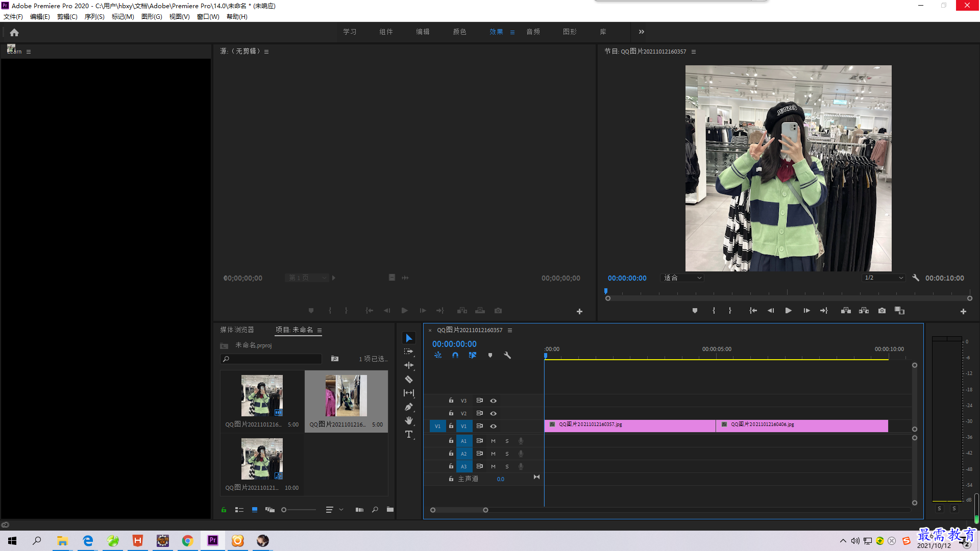Viewport: 980px width, 551px height.
Task: Switch Project panel to icon view
Action: (x=255, y=510)
